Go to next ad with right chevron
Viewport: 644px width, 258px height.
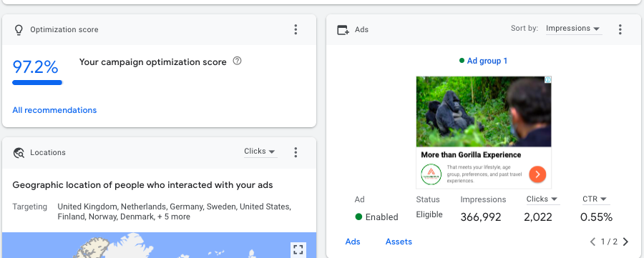tap(625, 242)
